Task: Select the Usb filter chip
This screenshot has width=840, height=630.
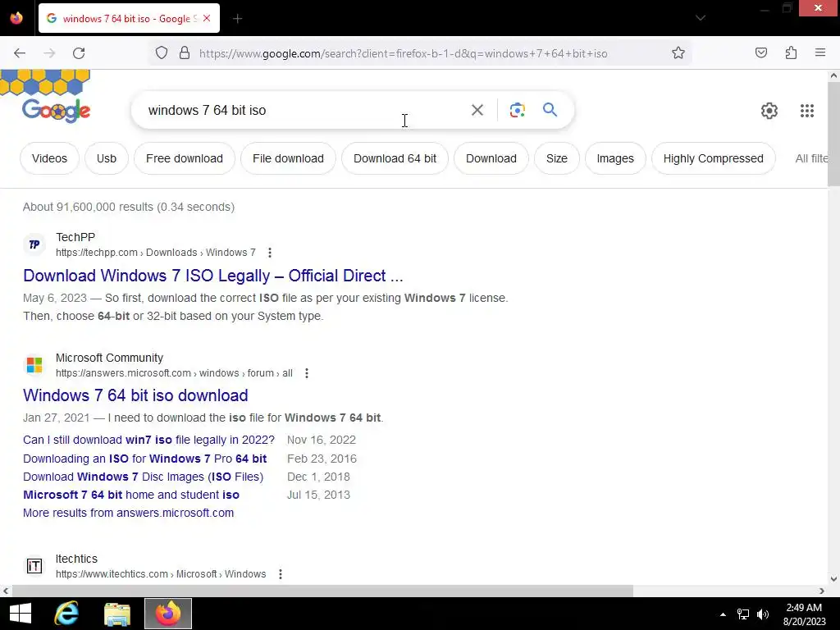Action: tap(107, 158)
